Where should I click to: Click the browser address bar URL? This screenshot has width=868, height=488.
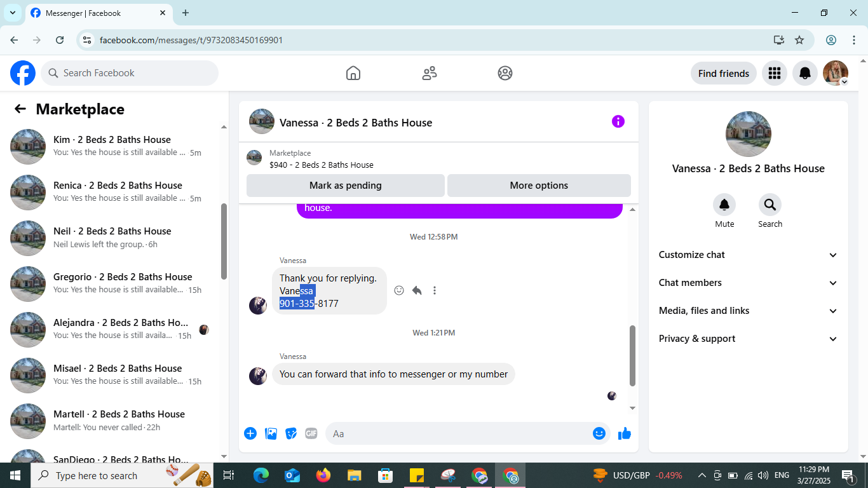tap(191, 40)
